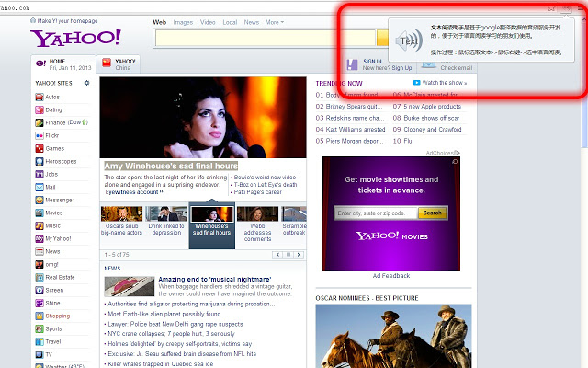Go to previous story in carousel

tap(277, 255)
